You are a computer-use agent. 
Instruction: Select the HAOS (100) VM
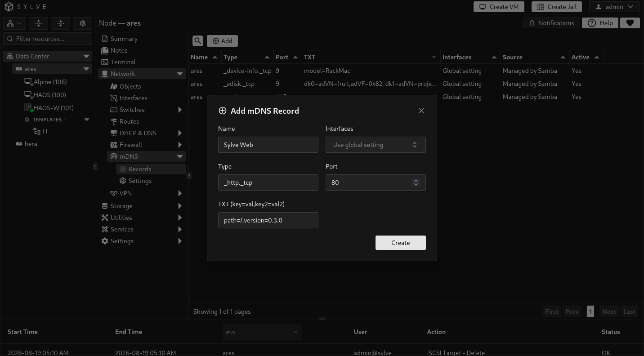click(50, 95)
